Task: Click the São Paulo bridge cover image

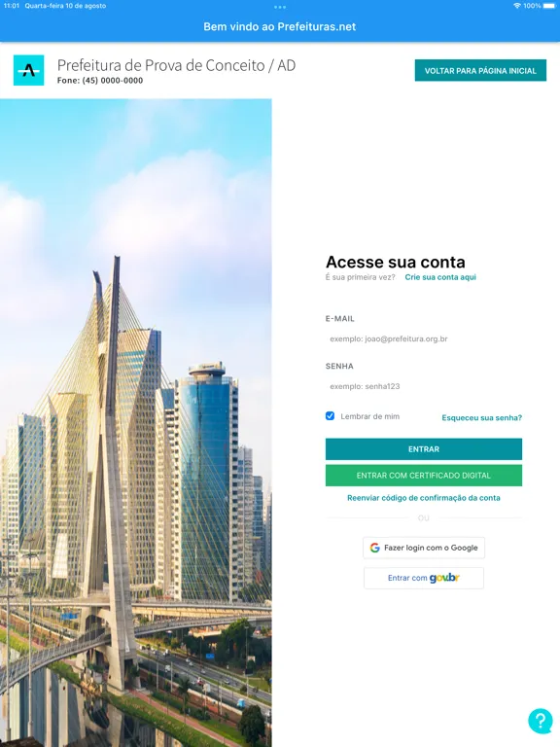Action: (x=136, y=422)
